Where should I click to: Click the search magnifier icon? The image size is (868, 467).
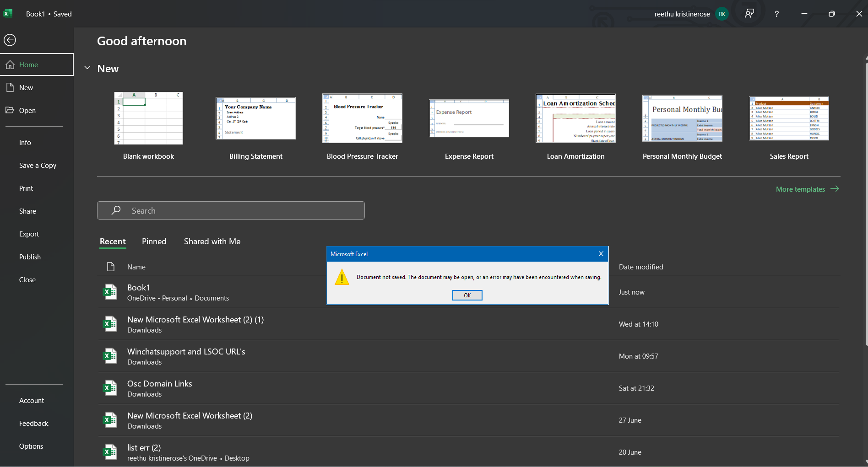[116, 210]
